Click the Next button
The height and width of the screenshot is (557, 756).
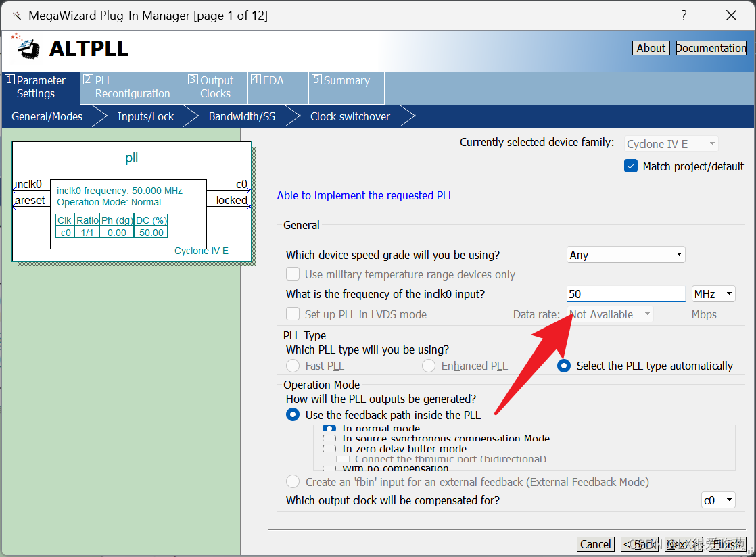[683, 544]
